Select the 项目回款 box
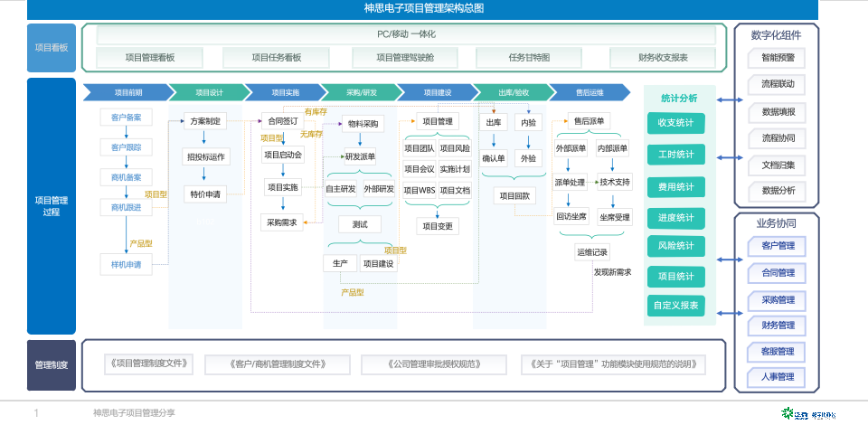 pyautogui.click(x=514, y=195)
